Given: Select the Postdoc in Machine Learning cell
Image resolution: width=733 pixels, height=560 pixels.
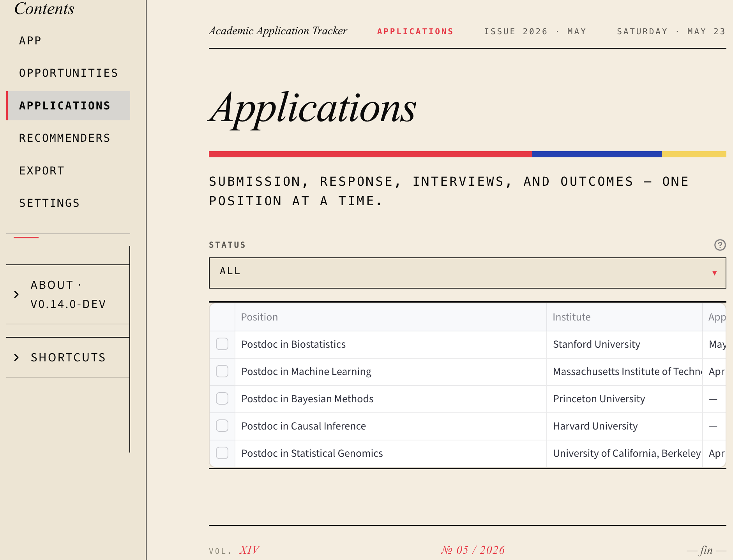Looking at the screenshot, I should click(x=390, y=372).
